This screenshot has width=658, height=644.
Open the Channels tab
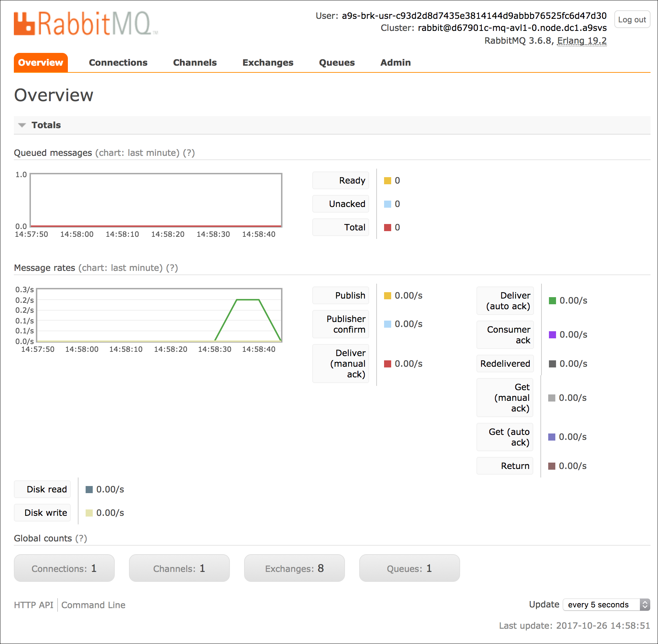(195, 62)
